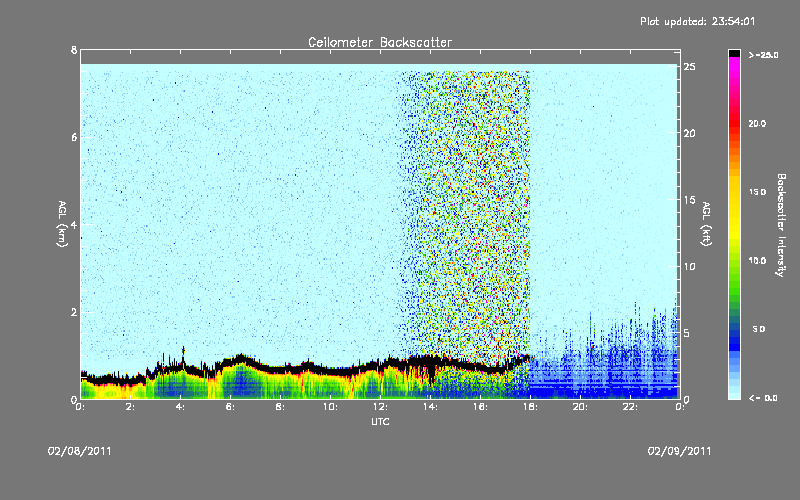This screenshot has height=500, width=800.
Task: Click the "15" tick on kft axis
Action: click(690, 200)
